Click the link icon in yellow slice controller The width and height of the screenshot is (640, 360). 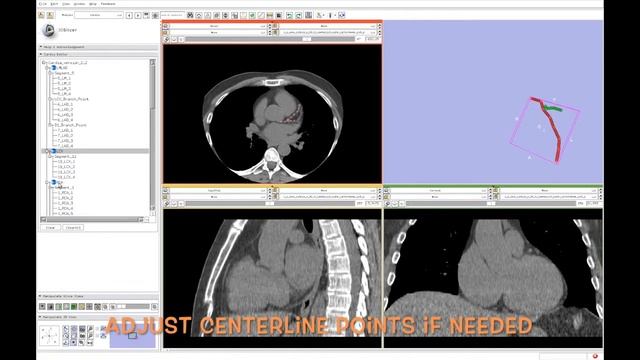click(x=166, y=203)
